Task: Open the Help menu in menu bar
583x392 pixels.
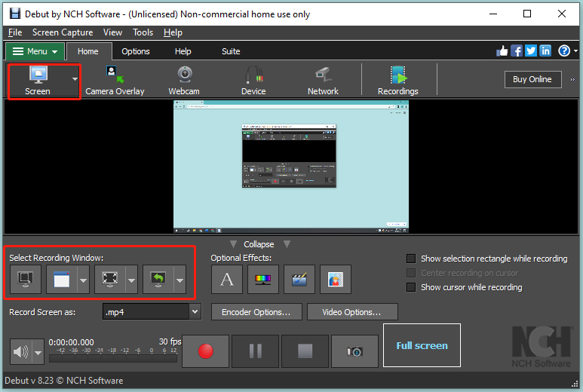Action: (x=173, y=32)
